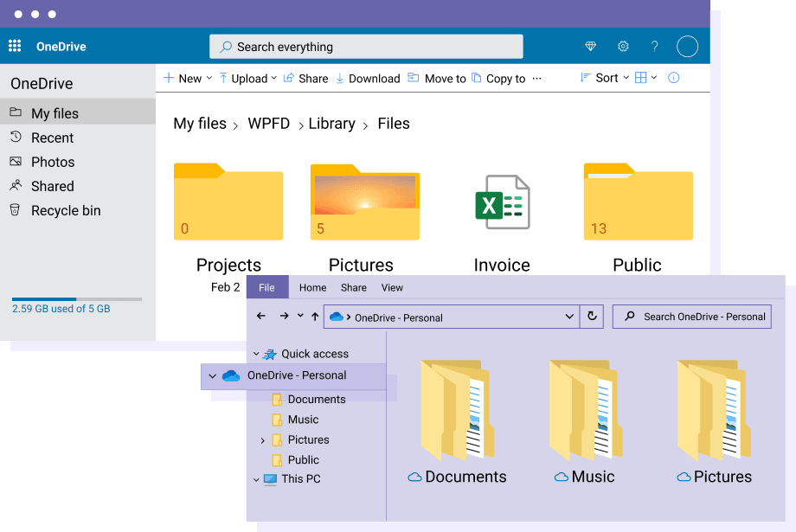Open the address bar path dropdown
796x532 pixels.
(x=568, y=317)
